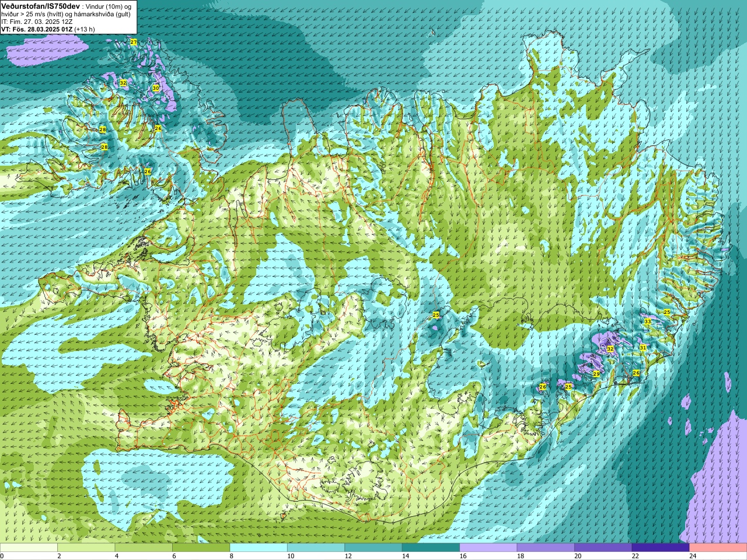Select the pink above-24 m/s legend swatch
Image resolution: width=747 pixels, height=560 pixels.
718,548
